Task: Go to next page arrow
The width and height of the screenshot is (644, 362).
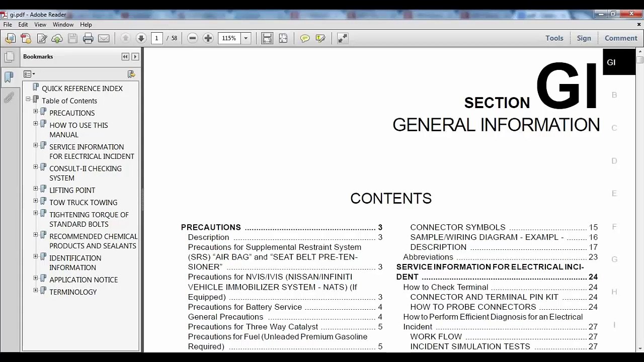Action: pos(141,38)
